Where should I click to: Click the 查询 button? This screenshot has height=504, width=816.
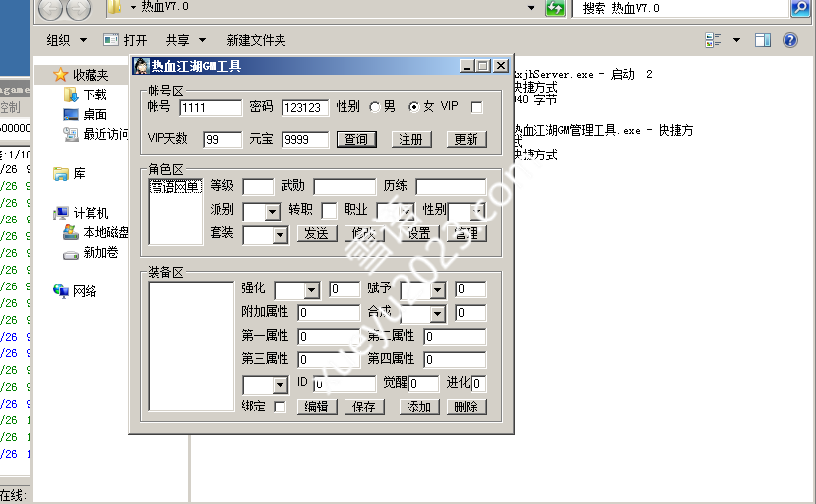pyautogui.click(x=356, y=139)
